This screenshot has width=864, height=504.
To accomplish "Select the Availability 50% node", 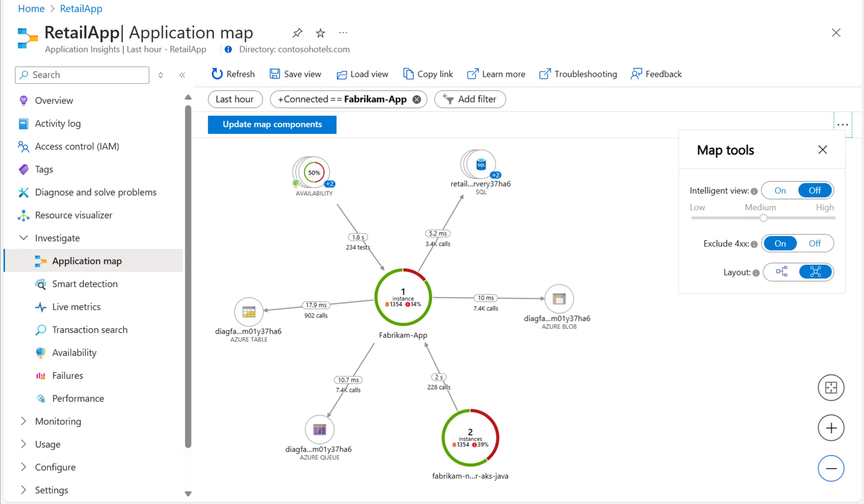I will [314, 173].
